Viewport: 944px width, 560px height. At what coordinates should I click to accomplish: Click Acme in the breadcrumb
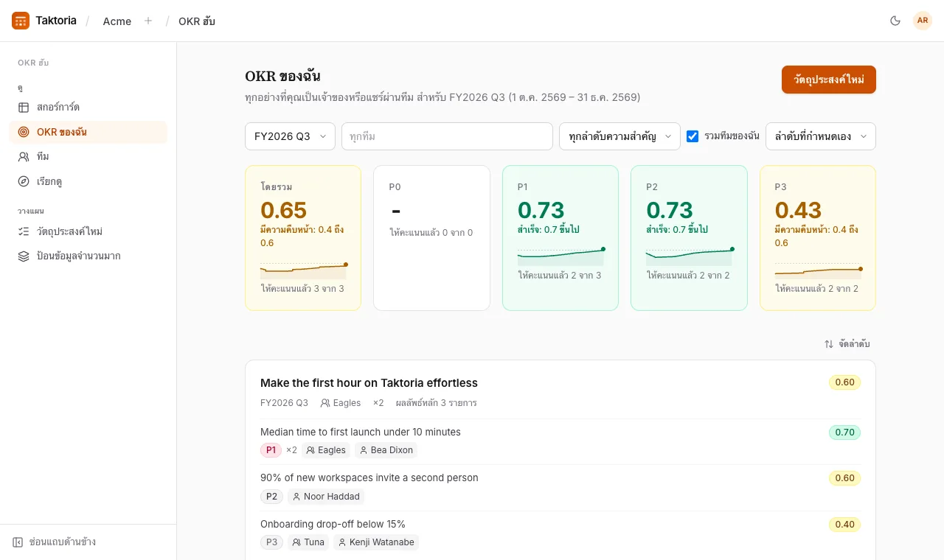[117, 21]
